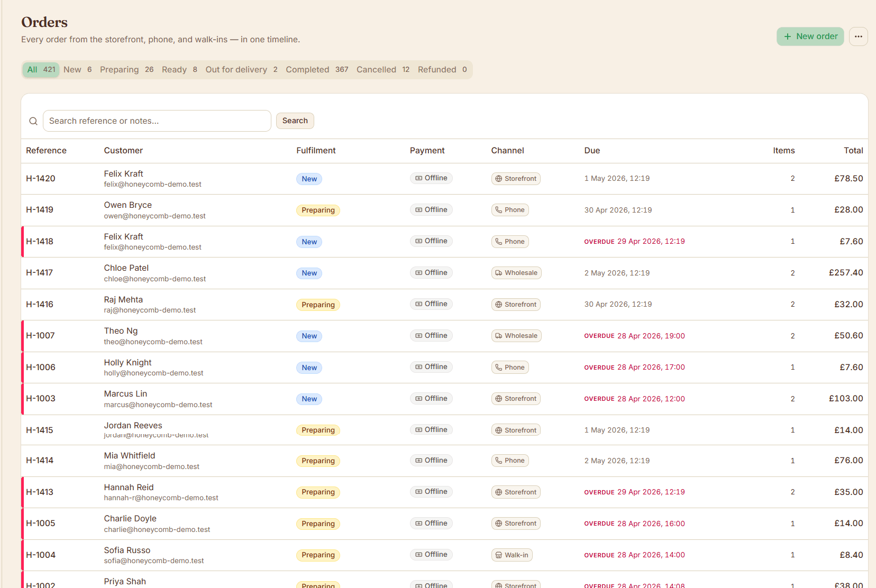The width and height of the screenshot is (876, 588).
Task: Open order reference H-1420
Action: click(x=41, y=179)
